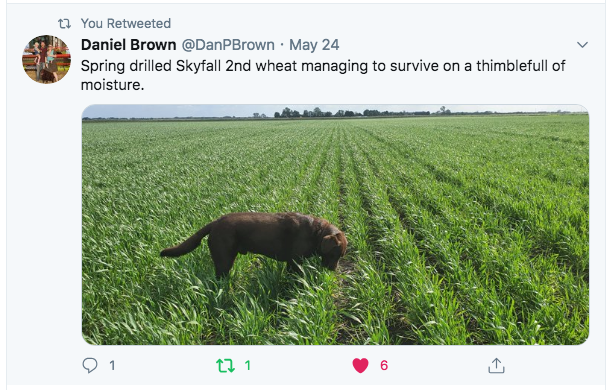Visit the Daniel Brown display name

pos(129,45)
